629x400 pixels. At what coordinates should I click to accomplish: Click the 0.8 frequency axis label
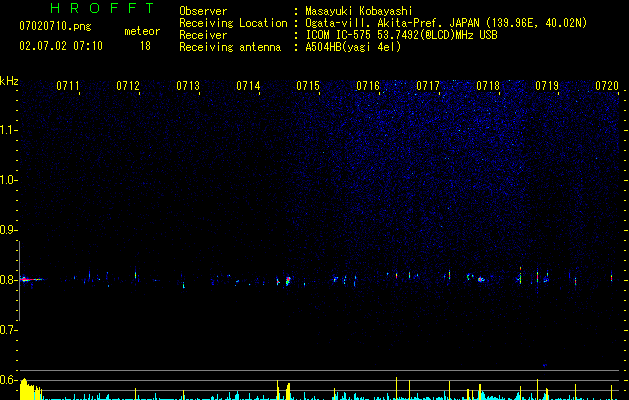[x=9, y=280]
